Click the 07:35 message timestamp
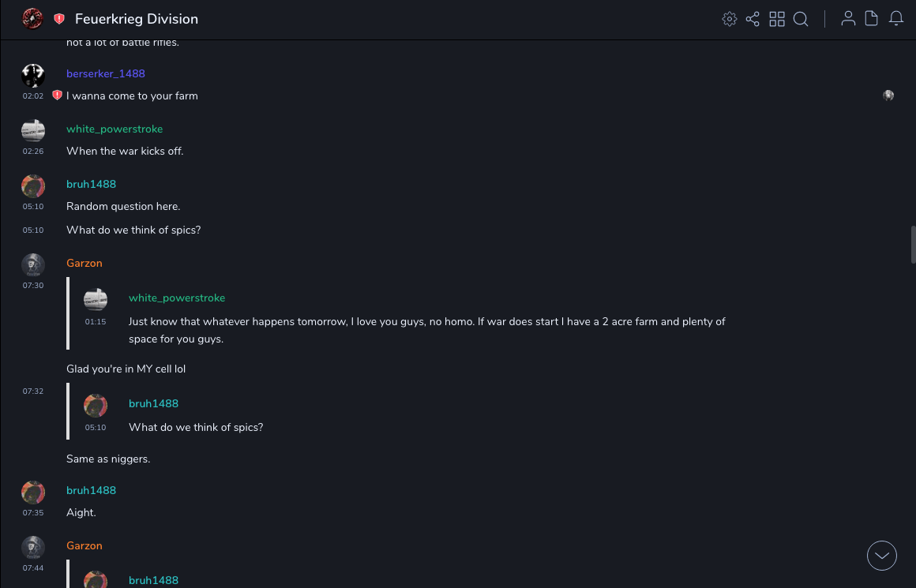916x588 pixels. [x=33, y=513]
